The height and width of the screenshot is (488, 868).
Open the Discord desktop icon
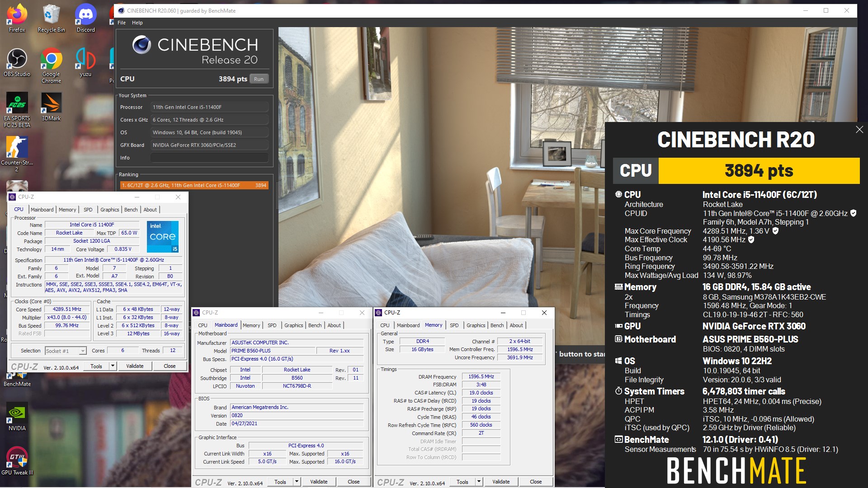coord(85,18)
